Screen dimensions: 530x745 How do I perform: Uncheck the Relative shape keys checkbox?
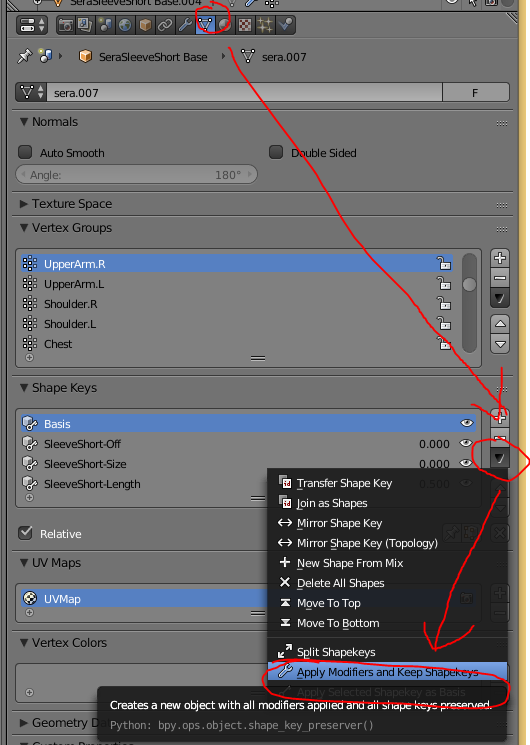pyautogui.click(x=25, y=533)
